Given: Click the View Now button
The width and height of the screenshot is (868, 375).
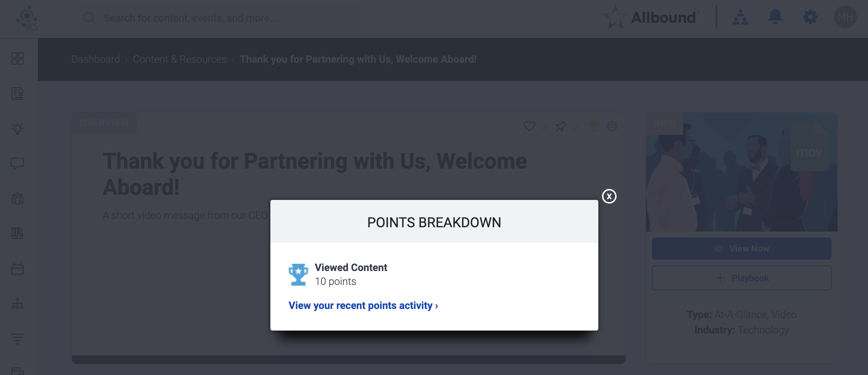Looking at the screenshot, I should click(x=742, y=249).
